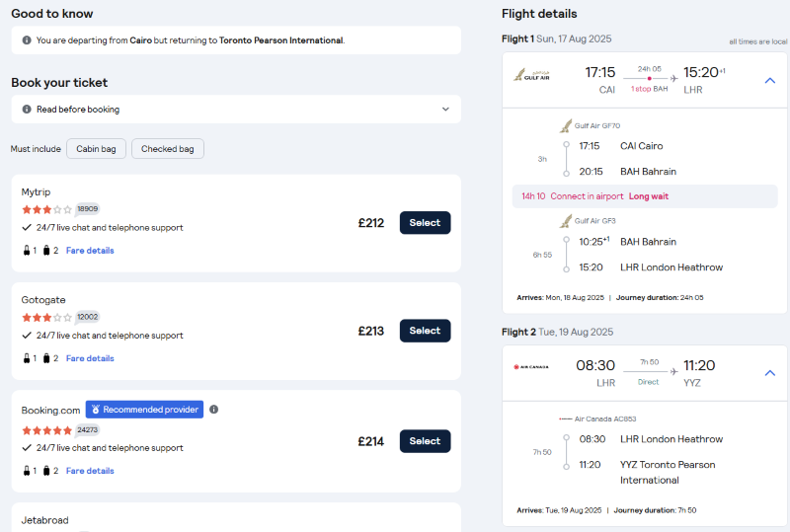The image size is (790, 532).
Task: Click the checkmark icon in Mytrip support line
Action: [27, 228]
